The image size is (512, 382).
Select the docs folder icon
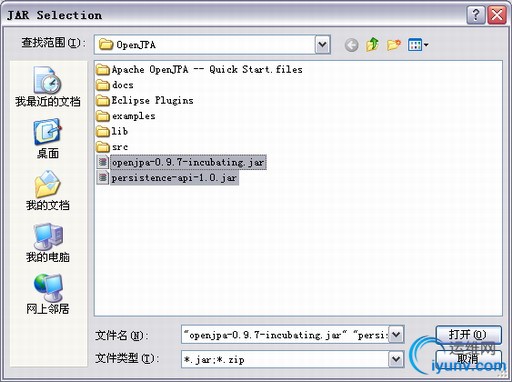click(103, 85)
